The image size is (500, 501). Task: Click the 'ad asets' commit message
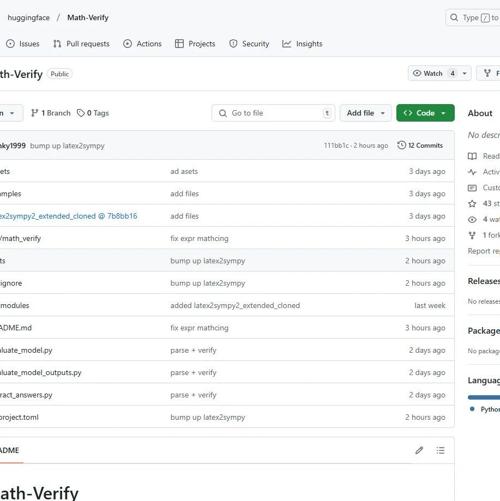click(x=184, y=171)
